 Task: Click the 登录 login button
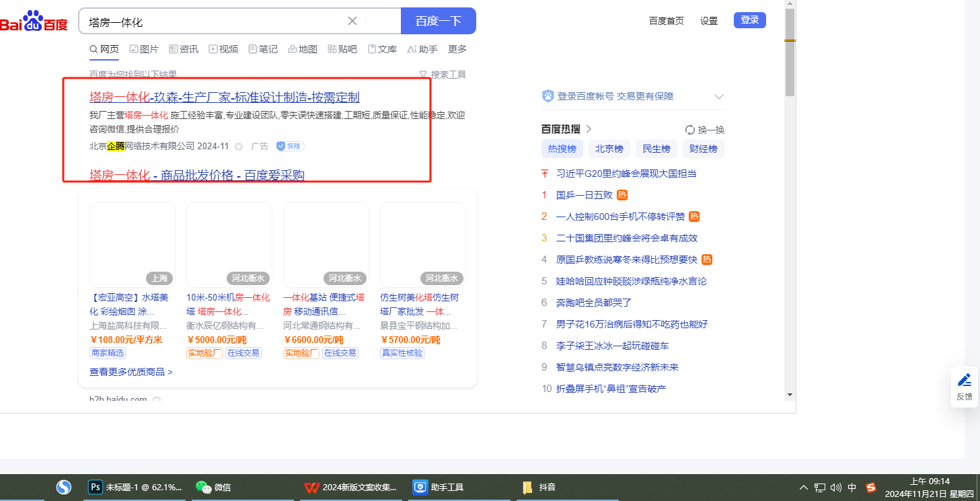749,20
